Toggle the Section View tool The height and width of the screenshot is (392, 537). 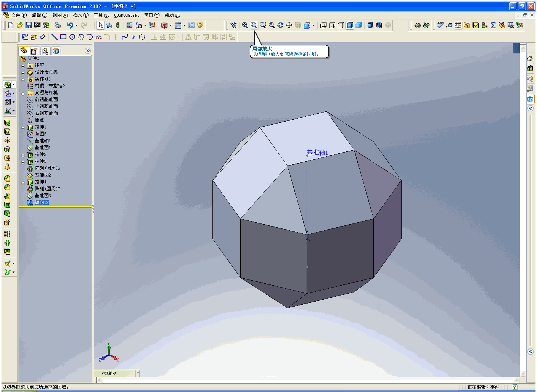point(379,25)
